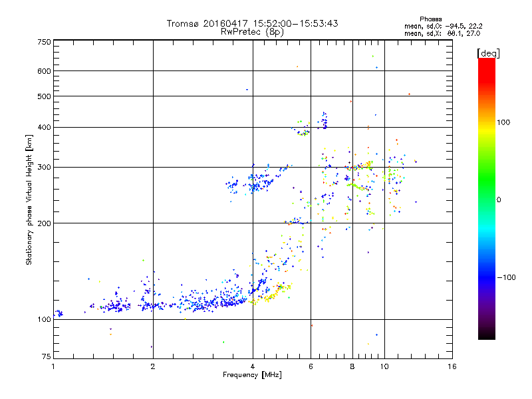Click the 'Phases' header label
532x399 pixels.
click(x=430, y=19)
